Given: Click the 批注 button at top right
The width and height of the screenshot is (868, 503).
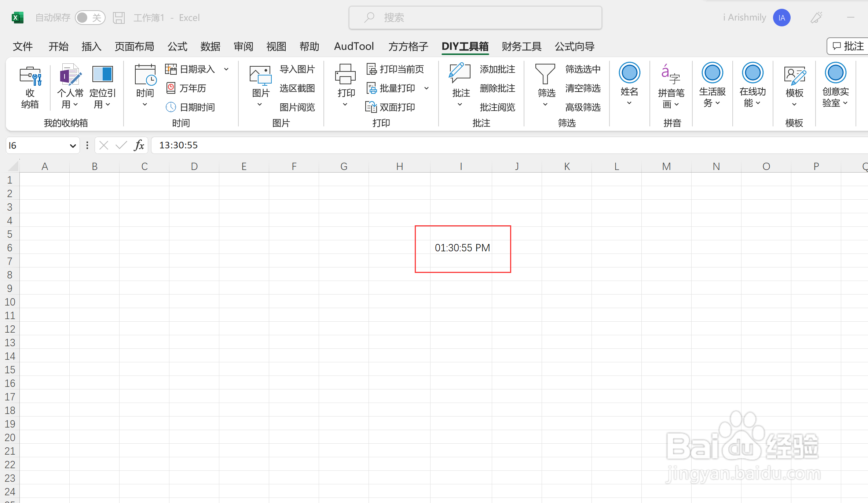Looking at the screenshot, I should click(848, 46).
